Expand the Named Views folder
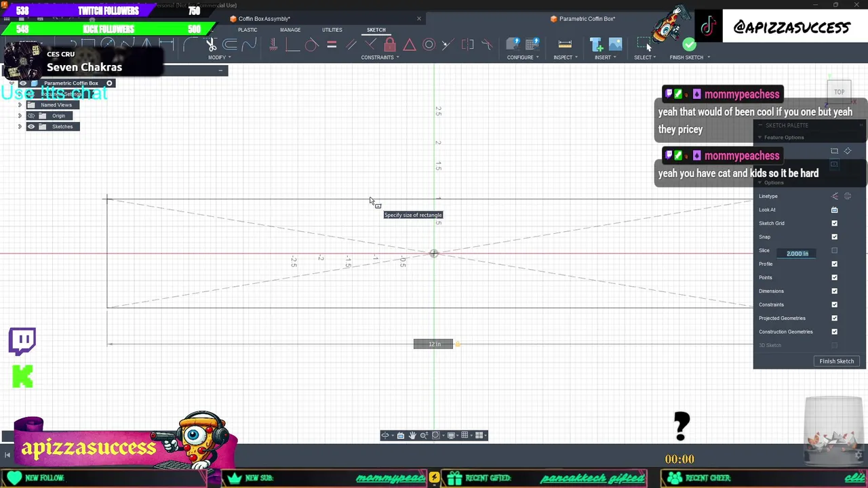 [x=20, y=105]
